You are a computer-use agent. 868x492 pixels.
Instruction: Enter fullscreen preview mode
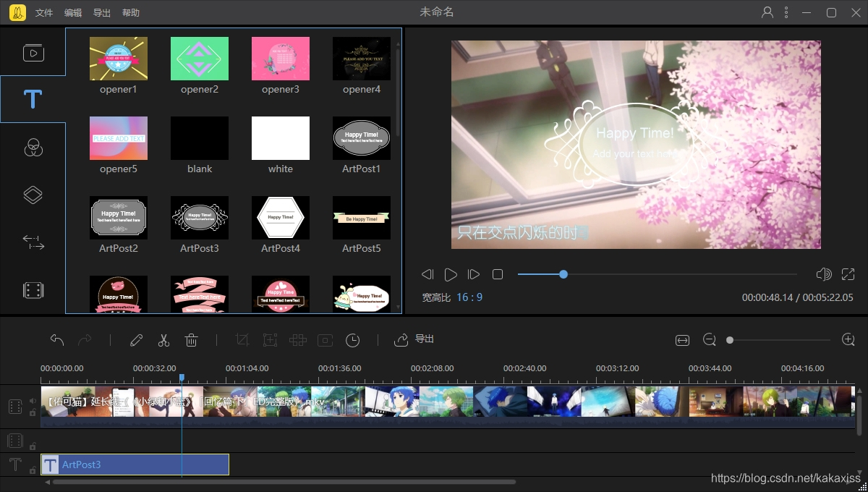[848, 274]
